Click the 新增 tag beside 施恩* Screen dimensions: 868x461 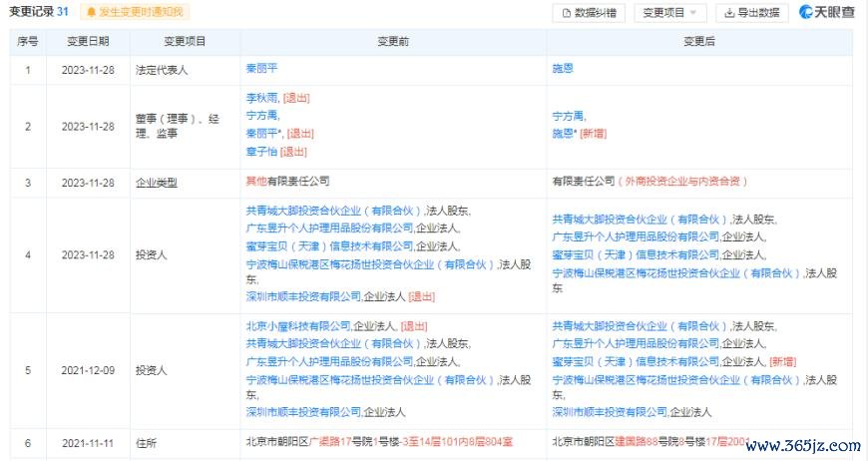(593, 134)
